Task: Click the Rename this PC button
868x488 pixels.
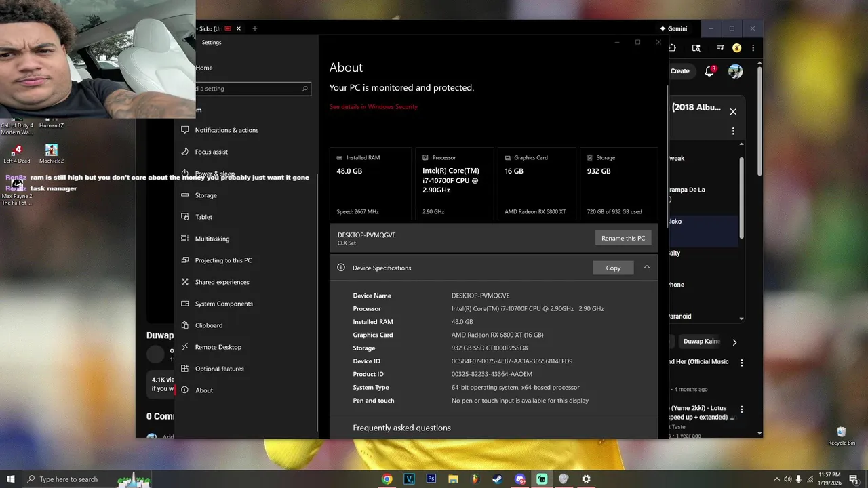Action: [623, 238]
